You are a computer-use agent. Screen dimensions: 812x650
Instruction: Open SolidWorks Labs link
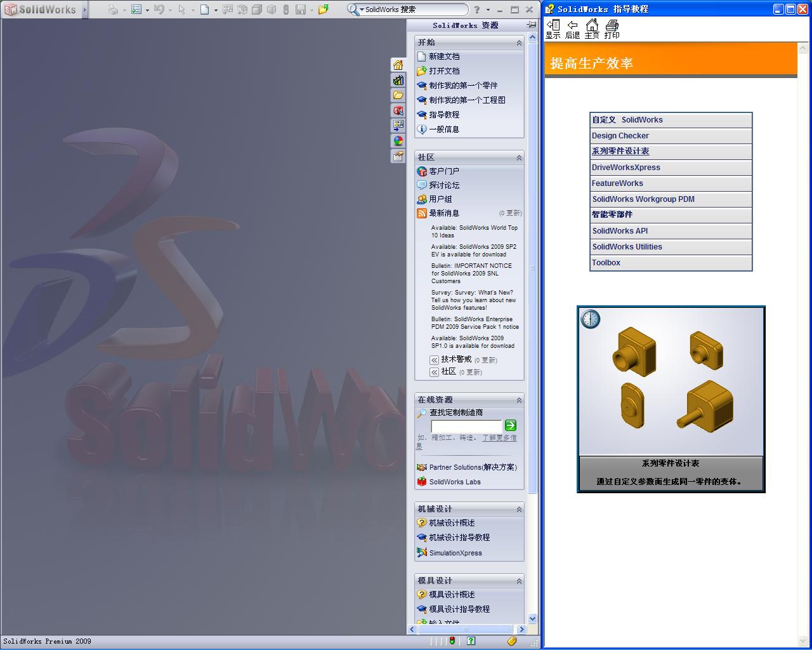pos(455,482)
